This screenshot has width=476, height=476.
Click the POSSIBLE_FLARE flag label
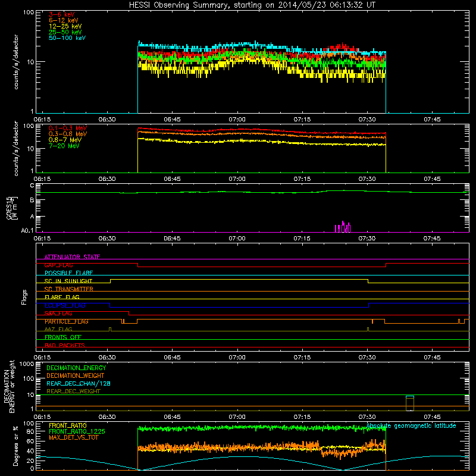(x=68, y=273)
